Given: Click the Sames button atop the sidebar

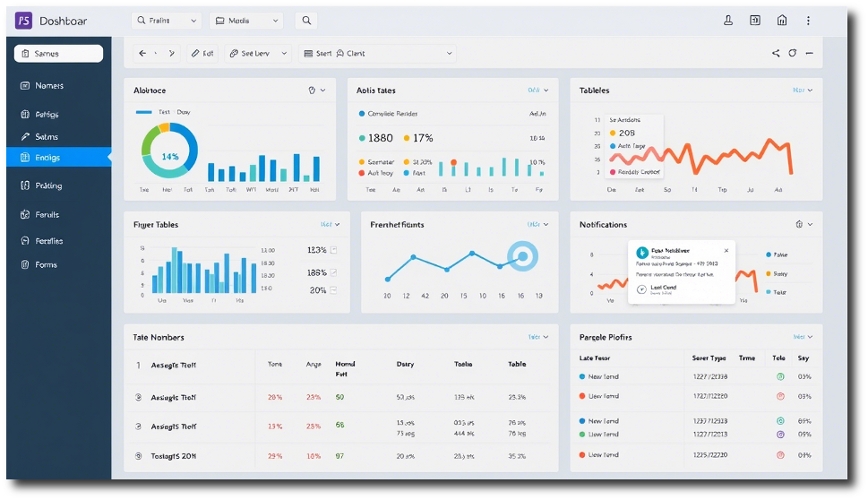Looking at the screenshot, I should click(58, 54).
